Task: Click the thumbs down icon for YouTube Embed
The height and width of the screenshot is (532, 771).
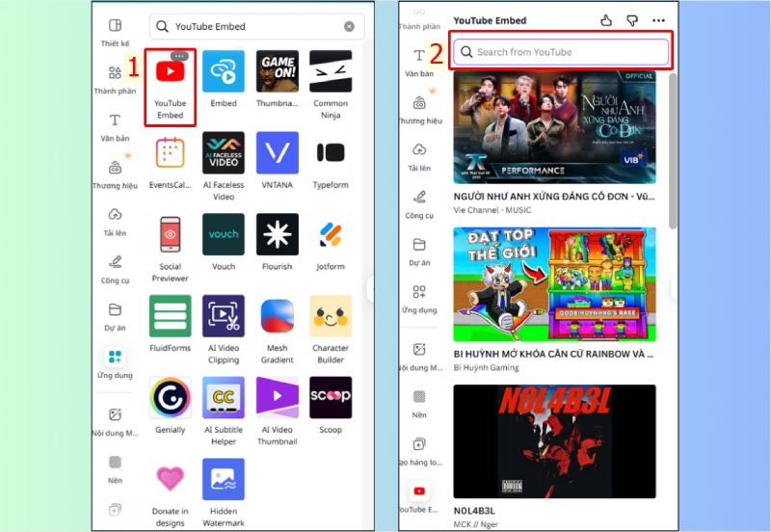Action: click(632, 19)
